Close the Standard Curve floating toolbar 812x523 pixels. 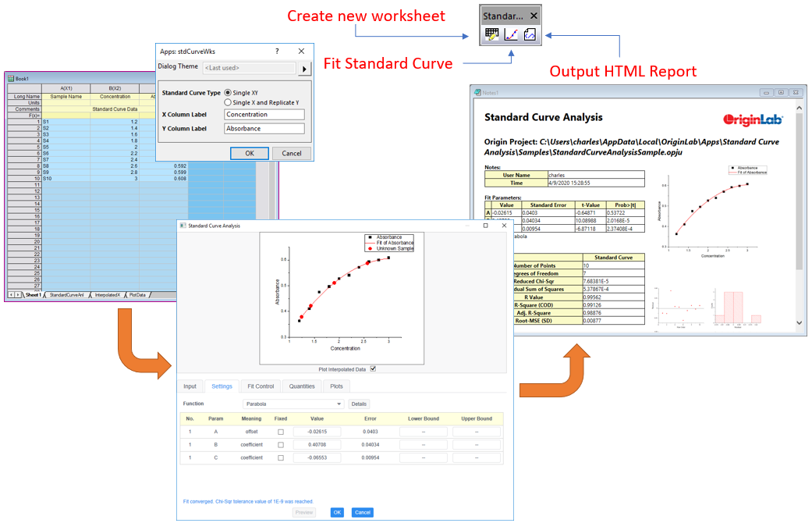point(534,16)
